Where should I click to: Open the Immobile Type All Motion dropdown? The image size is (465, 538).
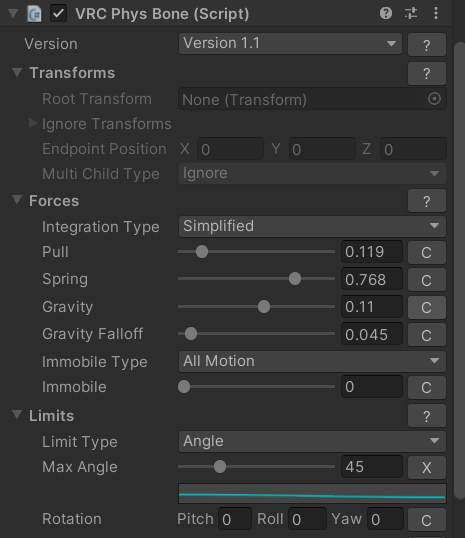pyautogui.click(x=312, y=361)
